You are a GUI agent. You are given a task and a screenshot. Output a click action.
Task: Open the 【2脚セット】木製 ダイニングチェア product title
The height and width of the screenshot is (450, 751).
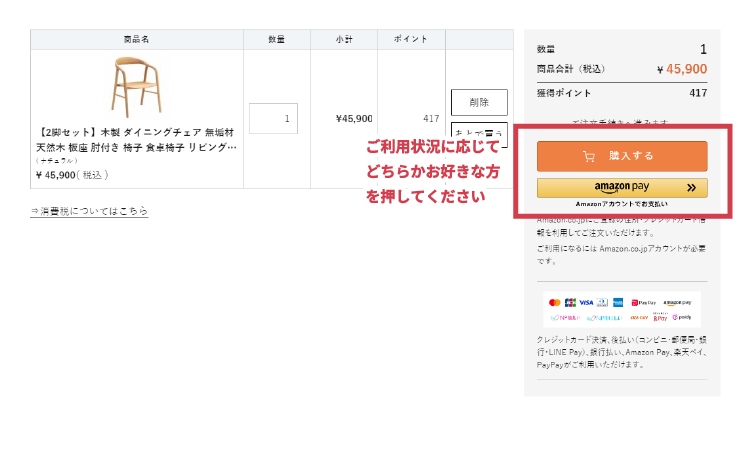pos(136,140)
